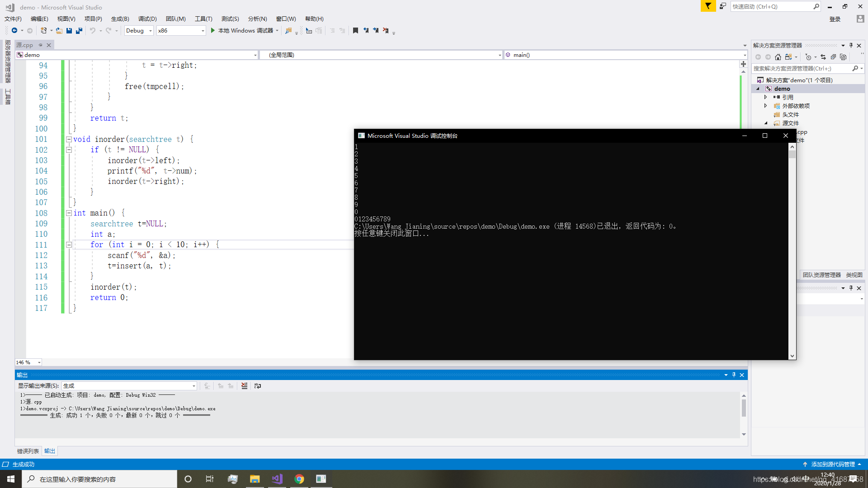Collapse the demo project node
Viewport: 868px width, 488px height.
click(758, 89)
